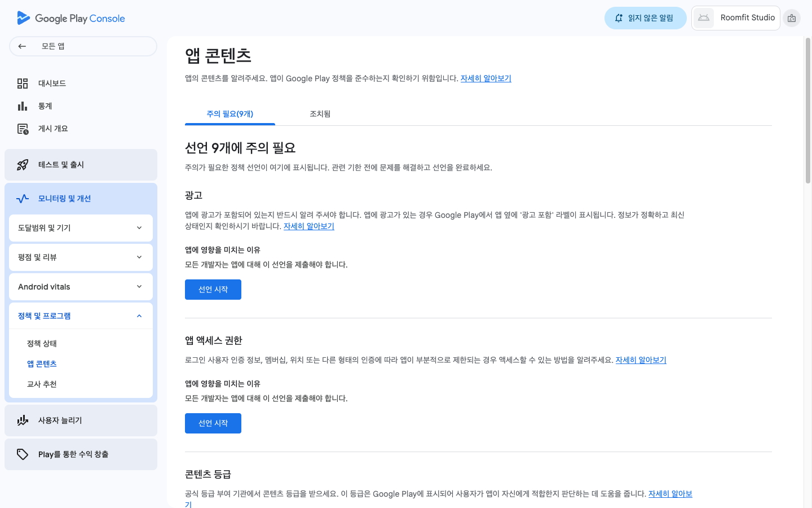Image resolution: width=812 pixels, height=508 pixels.
Task: Click the 게시 개요 overview icon
Action: [x=23, y=129]
